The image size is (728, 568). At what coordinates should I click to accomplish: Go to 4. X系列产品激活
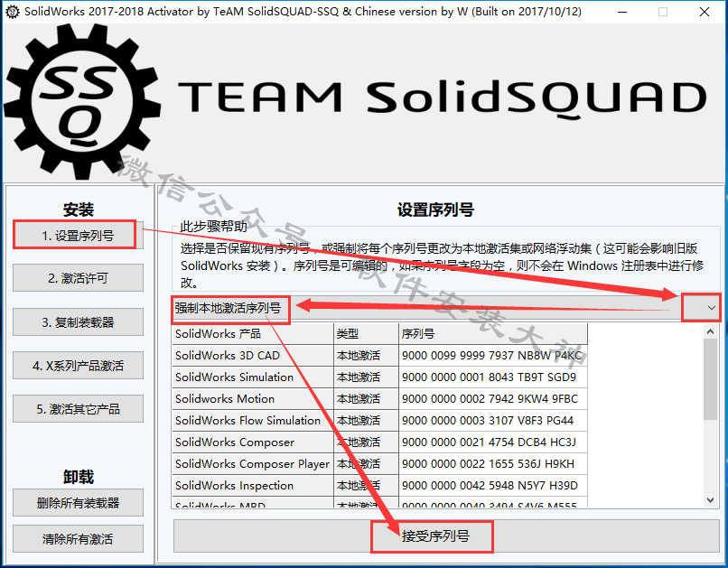tap(78, 366)
